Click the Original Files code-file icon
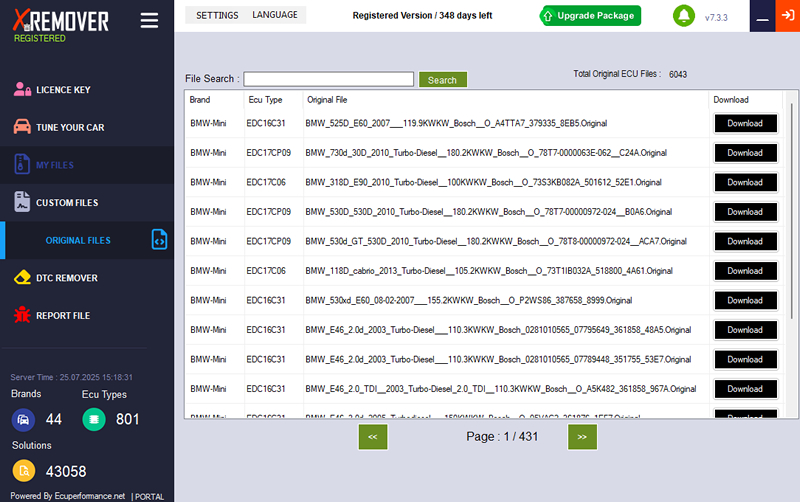 coord(159,240)
